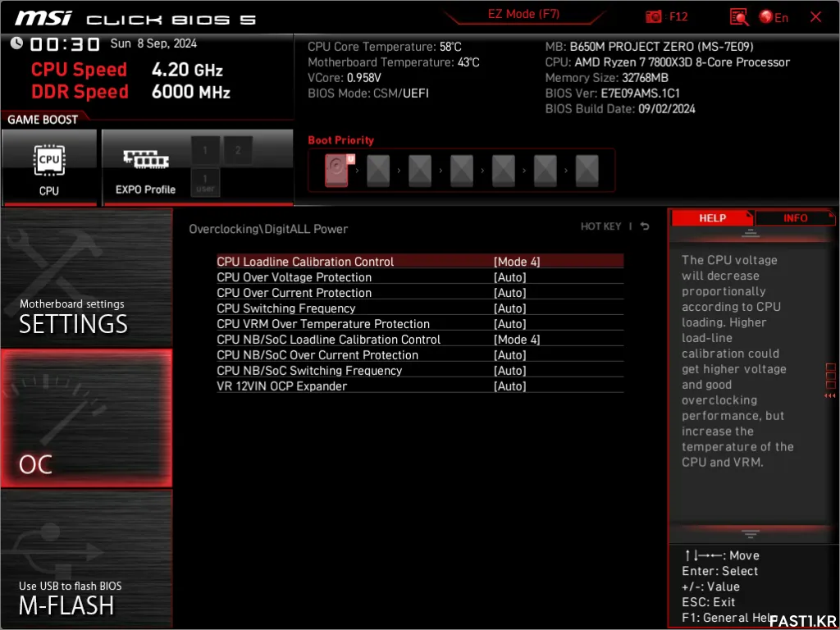This screenshot has width=840, height=630.
Task: Click the last boot priority slot
Action: (587, 171)
